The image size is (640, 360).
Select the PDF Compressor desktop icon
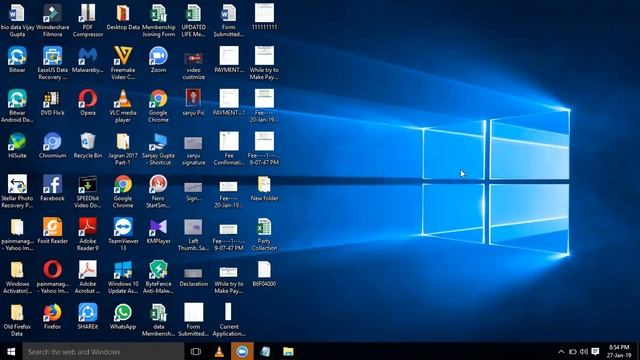tap(88, 20)
